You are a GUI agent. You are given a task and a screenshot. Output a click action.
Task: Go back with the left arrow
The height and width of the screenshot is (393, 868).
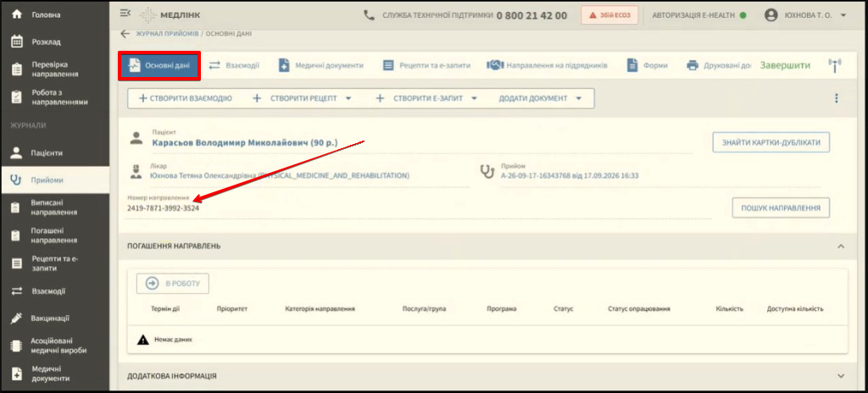click(125, 34)
